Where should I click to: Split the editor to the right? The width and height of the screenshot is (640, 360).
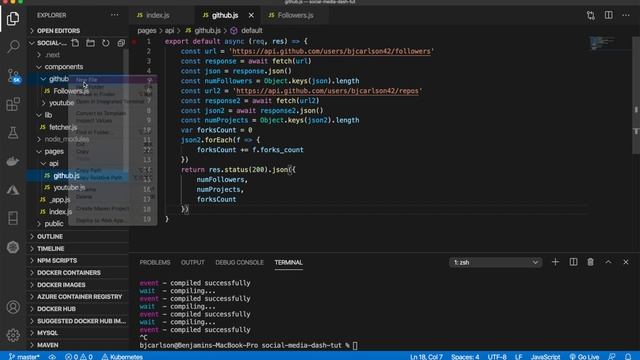click(609, 15)
